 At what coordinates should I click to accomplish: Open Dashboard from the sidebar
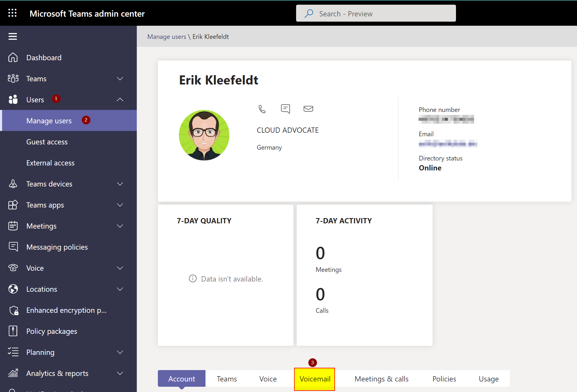[x=44, y=58]
